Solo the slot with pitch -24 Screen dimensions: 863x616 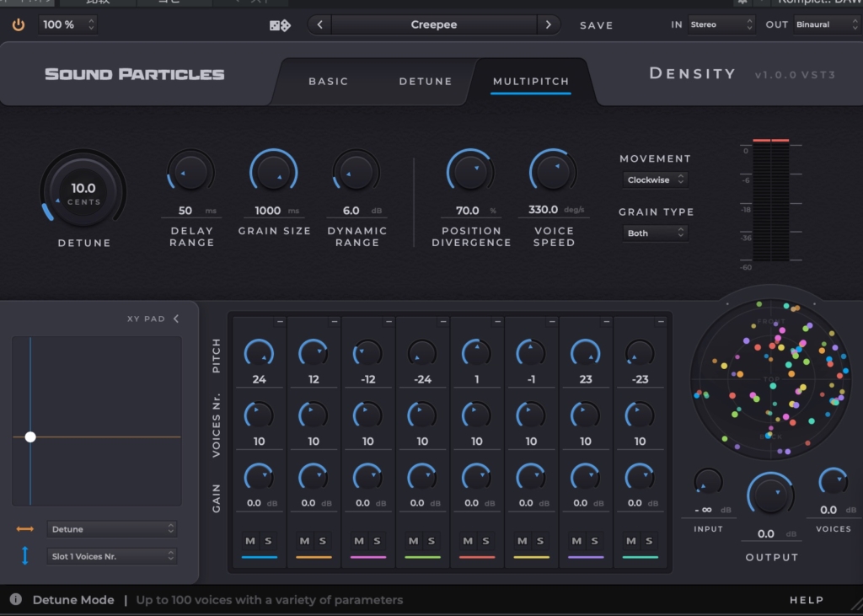coord(431,540)
